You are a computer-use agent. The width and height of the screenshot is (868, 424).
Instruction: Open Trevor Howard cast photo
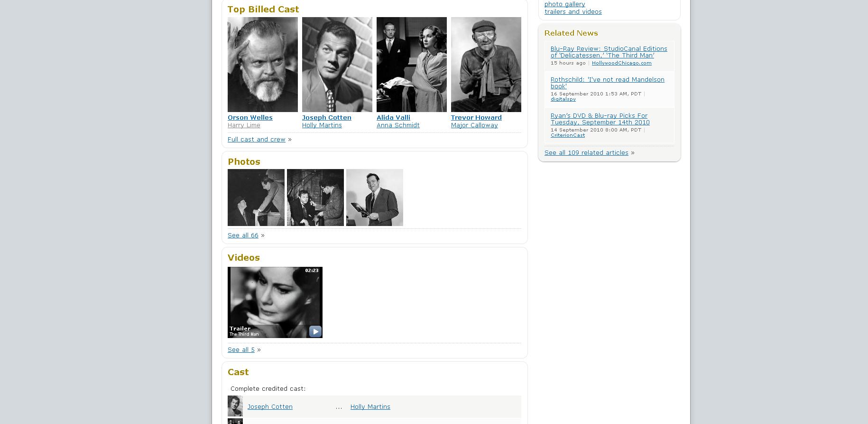click(486, 65)
